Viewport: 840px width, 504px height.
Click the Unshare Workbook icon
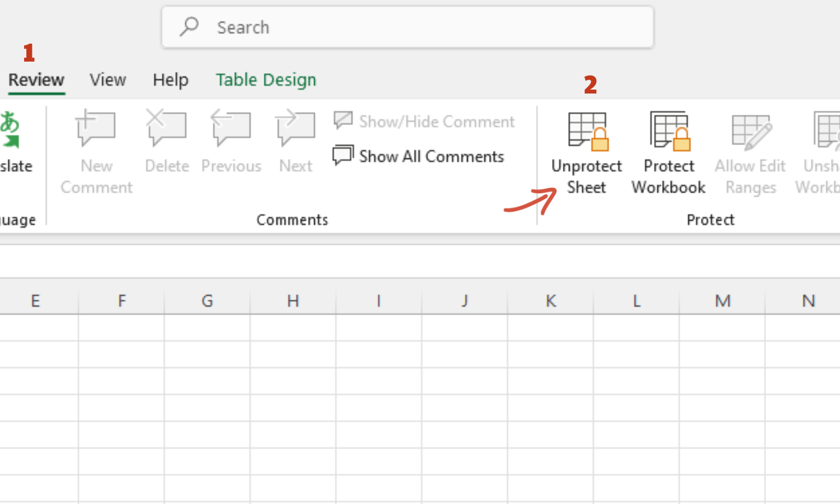[826, 132]
